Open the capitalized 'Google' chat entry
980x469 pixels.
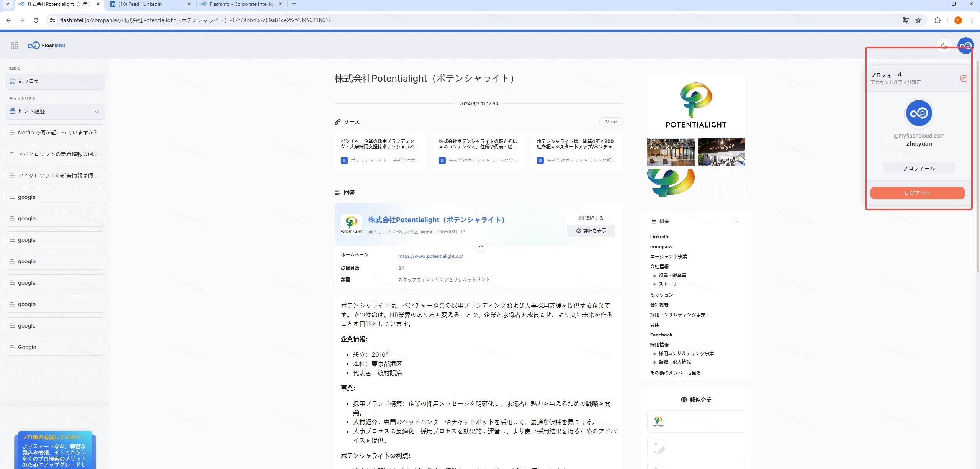(55, 347)
